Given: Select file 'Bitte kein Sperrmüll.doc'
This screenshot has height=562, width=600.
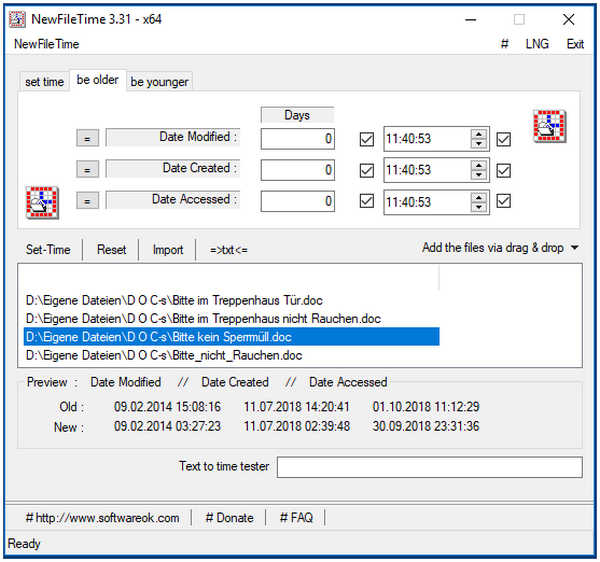Looking at the screenshot, I should pos(231,337).
